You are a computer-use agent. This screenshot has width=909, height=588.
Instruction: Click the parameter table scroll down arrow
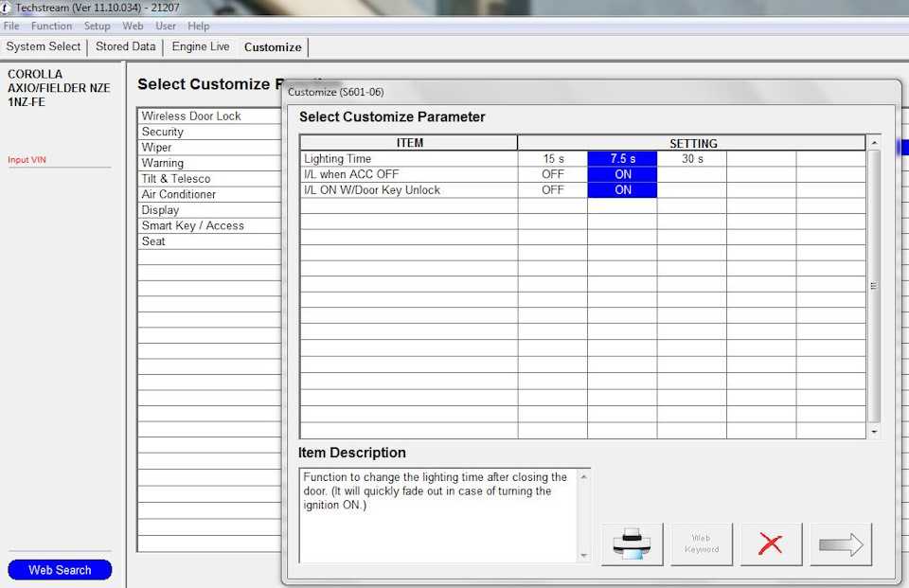[x=874, y=432]
